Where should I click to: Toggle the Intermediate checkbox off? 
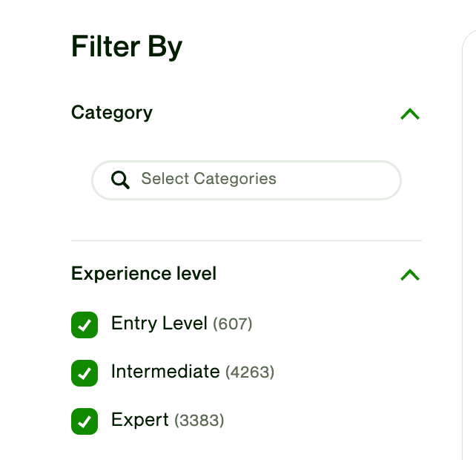click(85, 372)
